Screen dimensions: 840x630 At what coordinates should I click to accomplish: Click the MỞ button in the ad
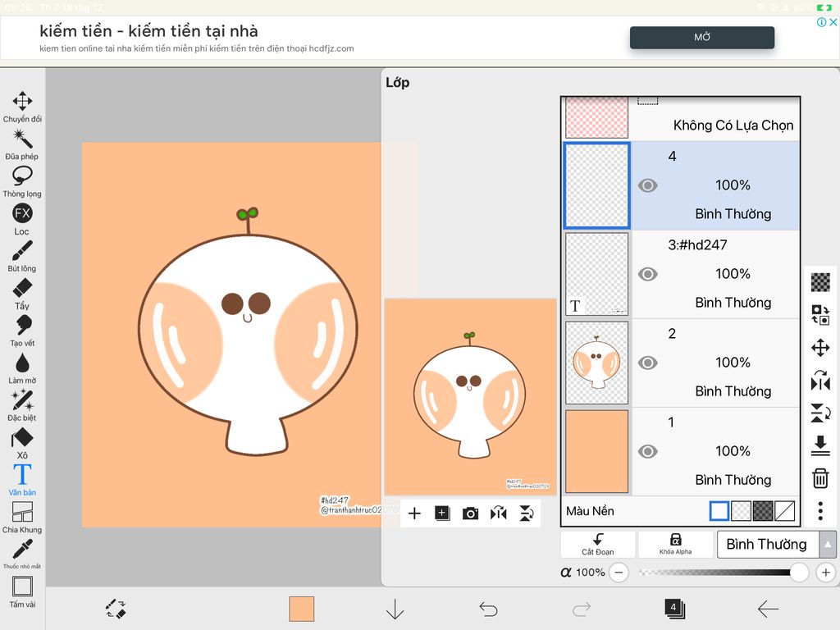[702, 38]
